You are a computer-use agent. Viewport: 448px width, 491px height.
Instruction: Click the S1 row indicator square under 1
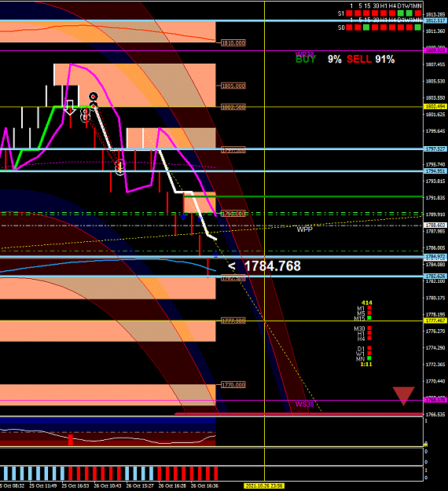pos(349,13)
